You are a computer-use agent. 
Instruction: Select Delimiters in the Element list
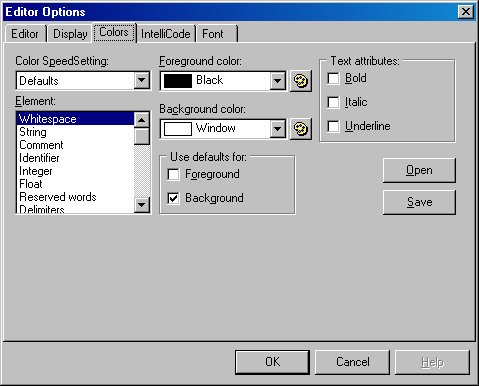[x=75, y=209]
